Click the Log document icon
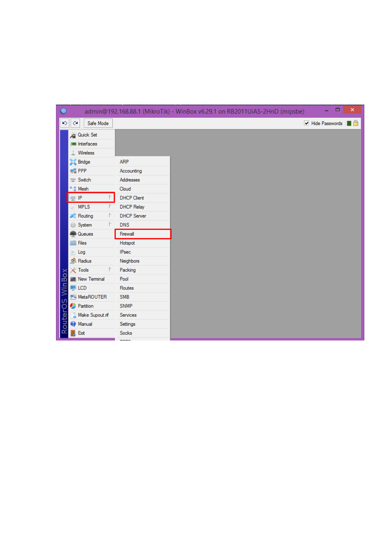392x554 pixels. click(x=73, y=252)
